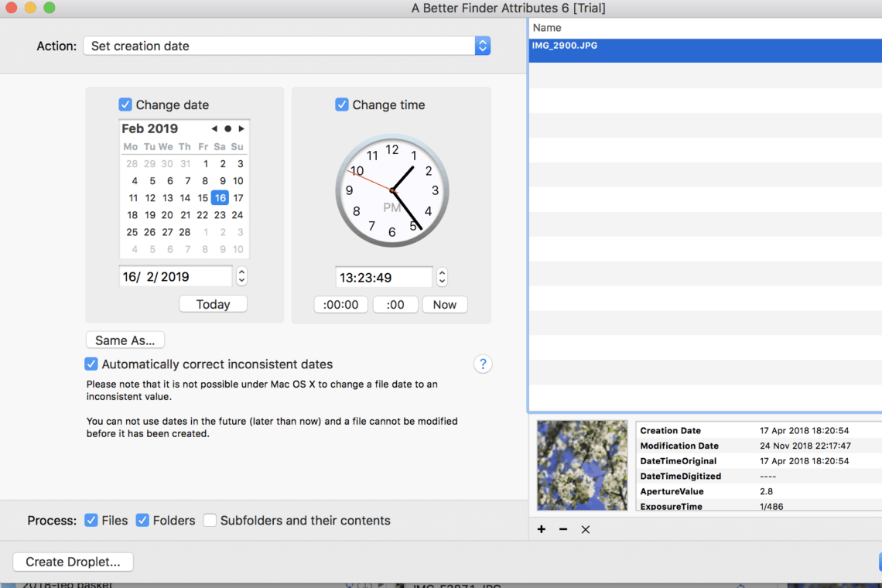Disable the Change time option
Screen dimensions: 882x588
pyautogui.click(x=341, y=104)
